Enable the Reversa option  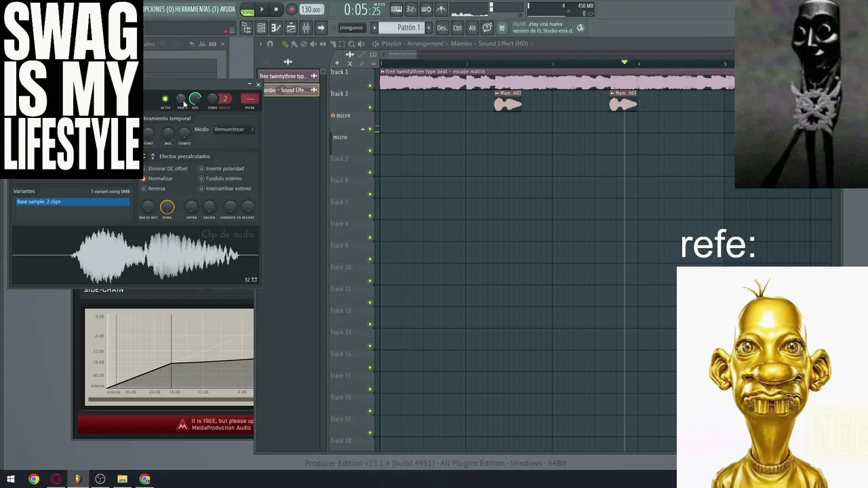coord(153,188)
